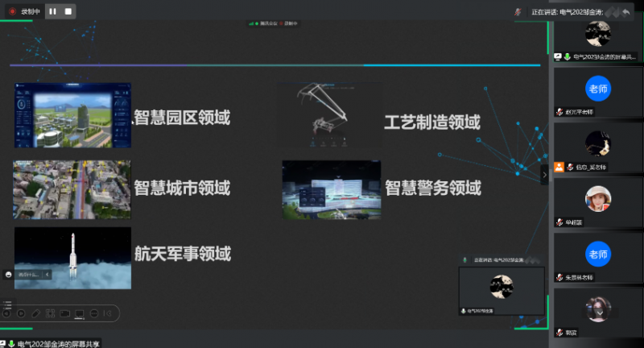This screenshot has width=644, height=348.
Task: Click the red recording indicator dot
Action: (x=12, y=11)
